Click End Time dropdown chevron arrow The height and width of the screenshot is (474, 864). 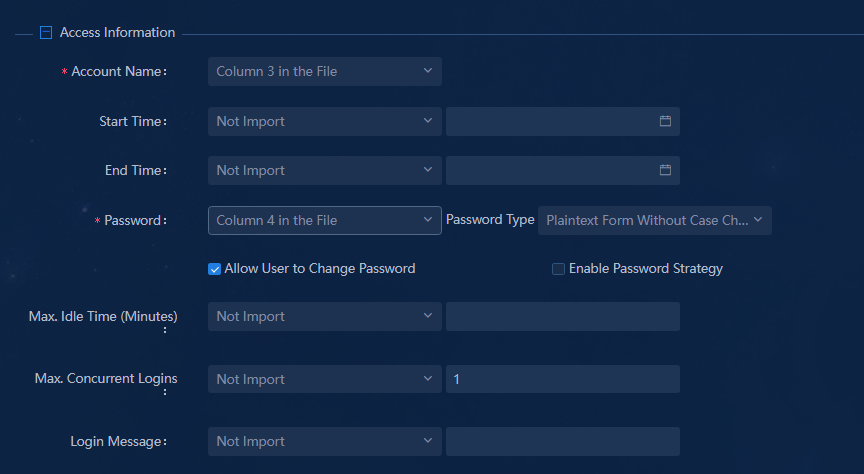pos(428,170)
